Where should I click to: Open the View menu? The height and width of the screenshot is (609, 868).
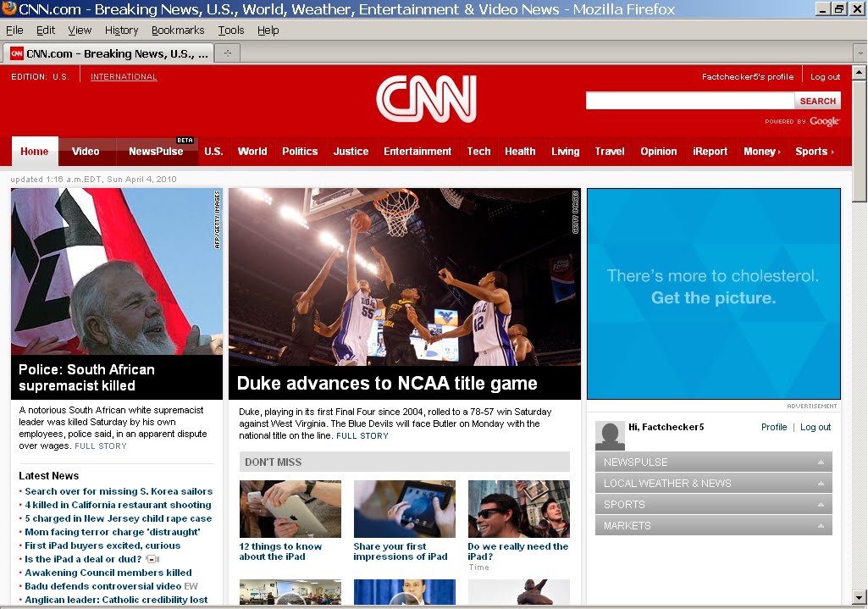(x=80, y=30)
